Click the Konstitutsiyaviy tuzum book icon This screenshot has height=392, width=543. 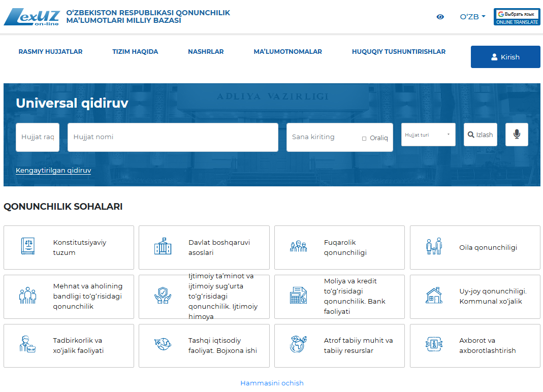point(27,247)
